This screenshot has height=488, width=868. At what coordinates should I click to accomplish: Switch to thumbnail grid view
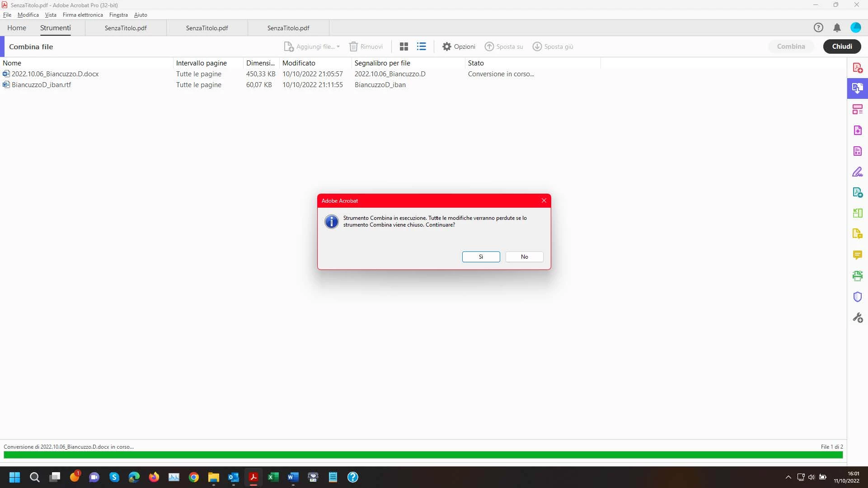pyautogui.click(x=404, y=46)
